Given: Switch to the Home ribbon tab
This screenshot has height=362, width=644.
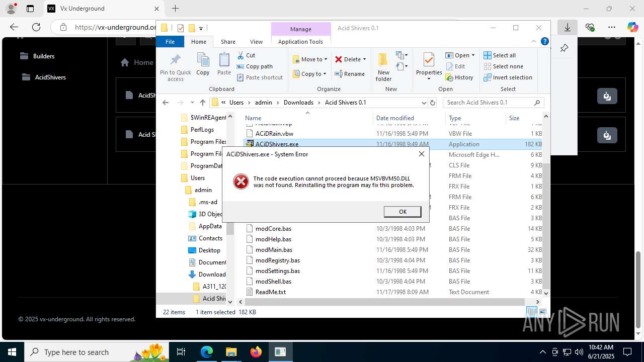Looking at the screenshot, I should tap(199, 42).
